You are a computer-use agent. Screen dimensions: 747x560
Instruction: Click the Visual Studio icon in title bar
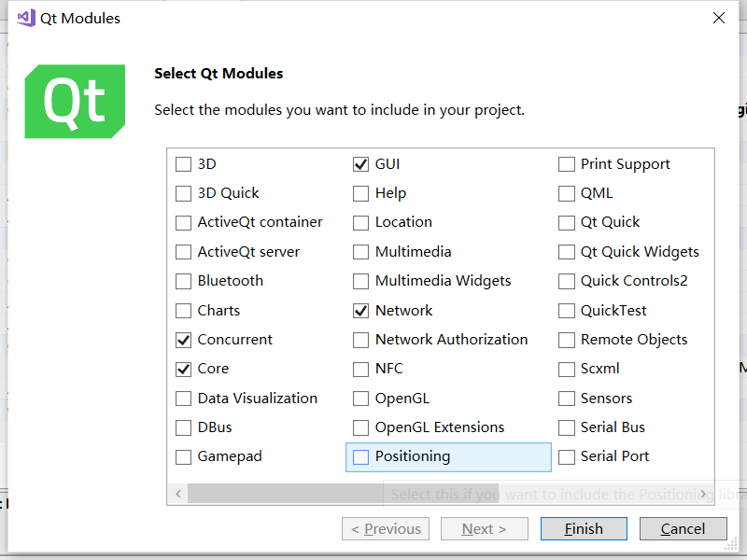point(26,18)
